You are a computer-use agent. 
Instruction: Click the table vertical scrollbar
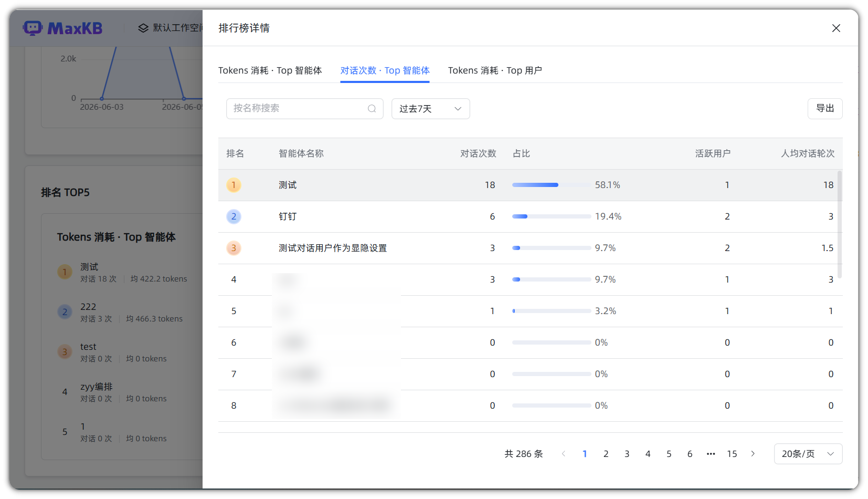tap(840, 224)
